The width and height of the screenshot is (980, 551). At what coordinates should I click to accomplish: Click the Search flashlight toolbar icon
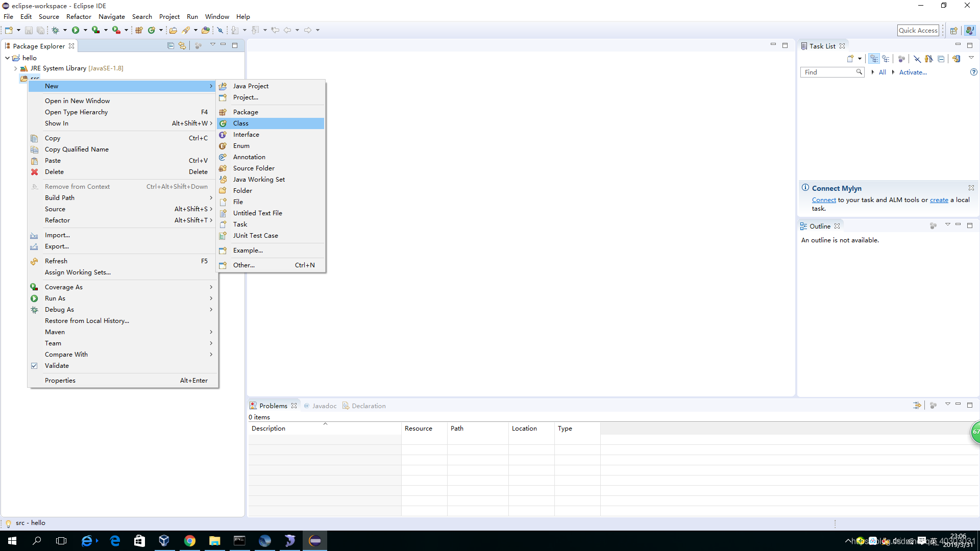(x=186, y=30)
